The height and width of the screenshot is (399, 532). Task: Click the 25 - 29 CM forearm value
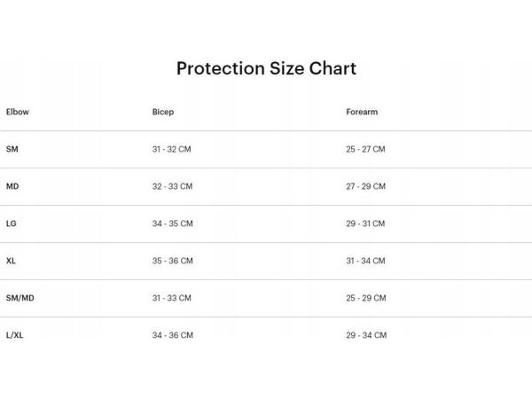[x=365, y=298]
